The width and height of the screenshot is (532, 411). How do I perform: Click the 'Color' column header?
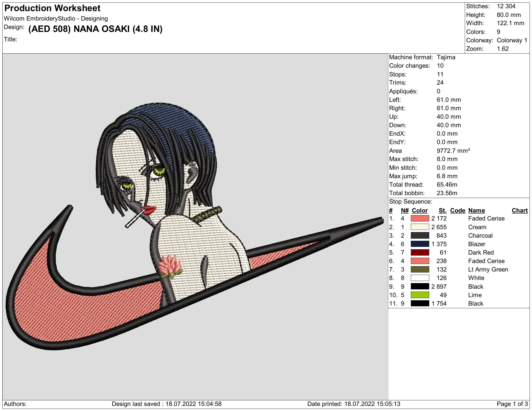420,210
